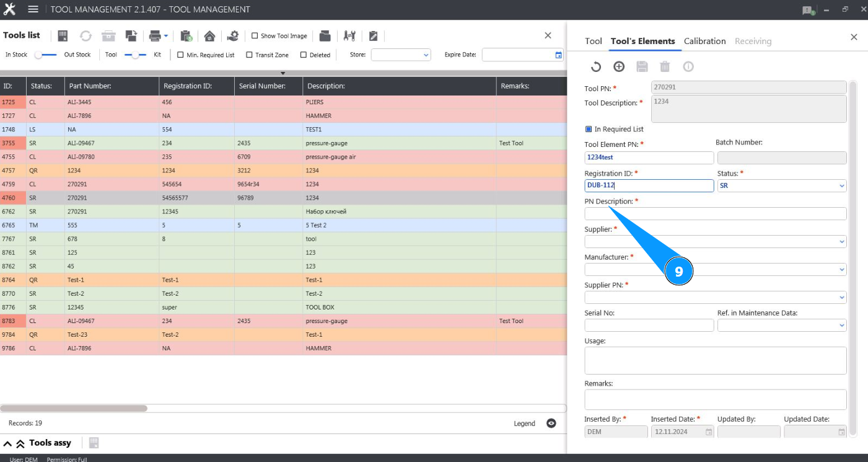Click the add (plus circle) element icon
This screenshot has height=462, width=868.
coord(619,67)
